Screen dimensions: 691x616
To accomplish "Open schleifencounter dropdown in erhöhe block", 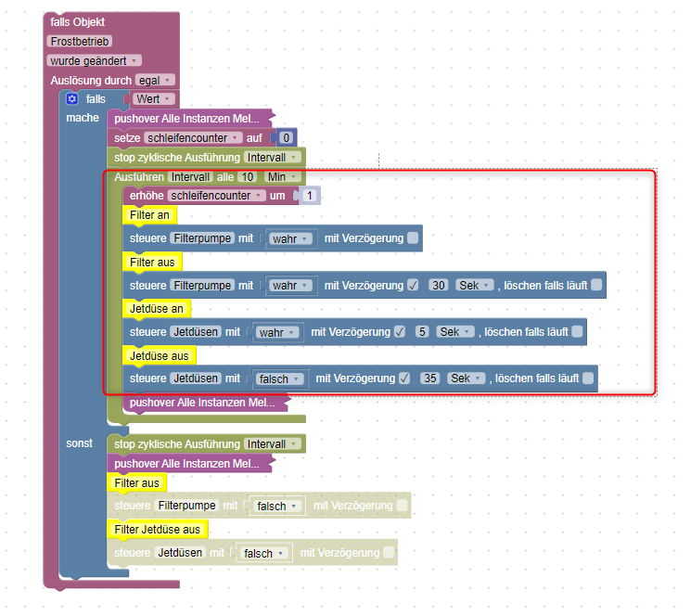I will coord(216,196).
